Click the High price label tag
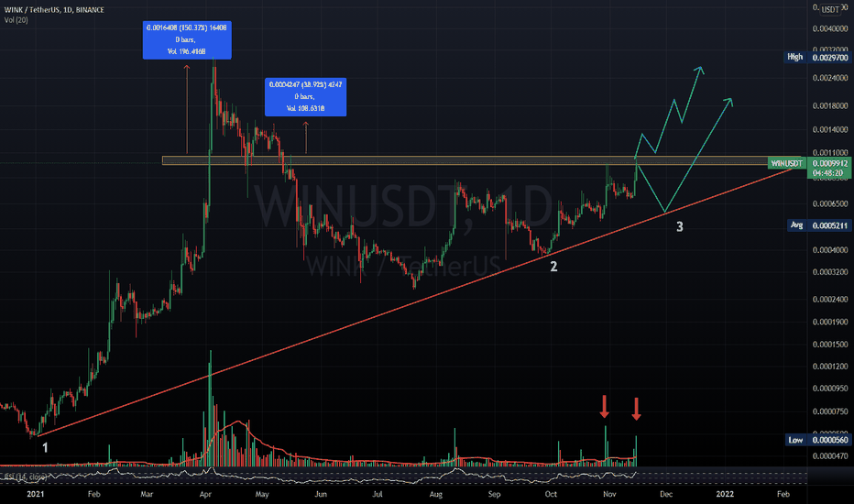Viewport: 854px width, 504px height. pyautogui.click(x=795, y=57)
